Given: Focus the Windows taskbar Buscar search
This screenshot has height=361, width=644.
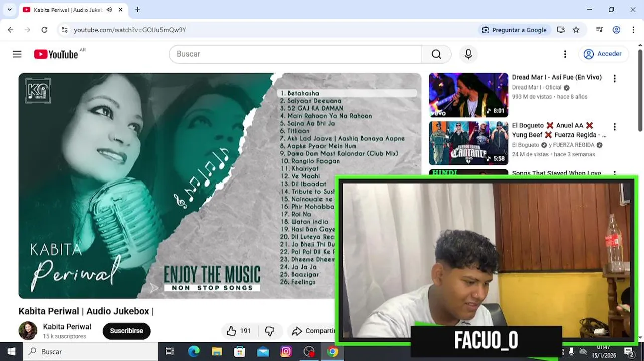Looking at the screenshot, I should (x=90, y=352).
